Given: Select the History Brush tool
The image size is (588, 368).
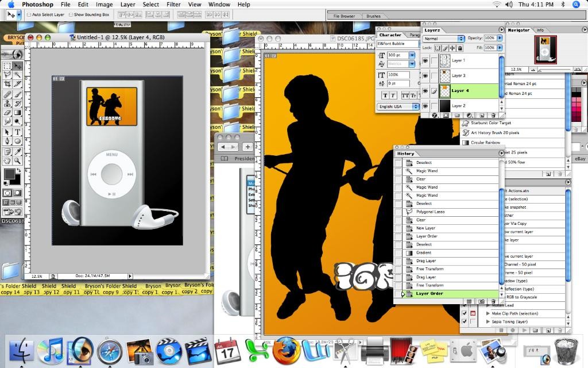Looking at the screenshot, I should 17,103.
